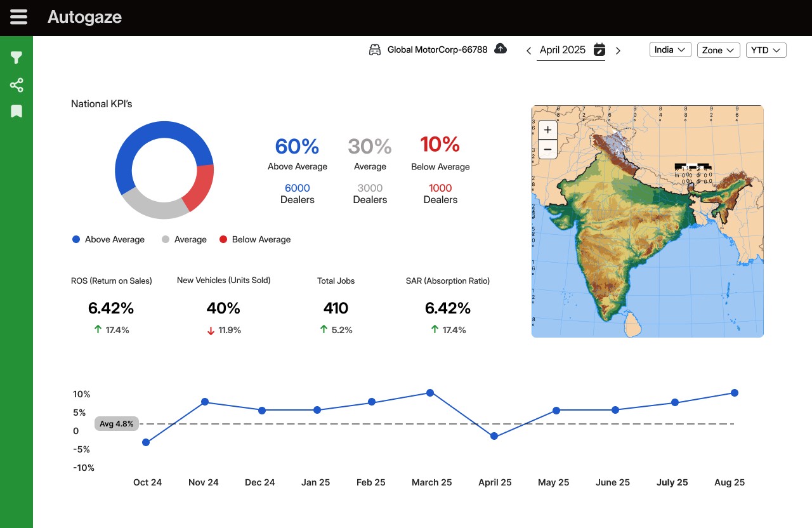The width and height of the screenshot is (812, 528).
Task: Click the 10% Below Average figure
Action: coord(440,145)
